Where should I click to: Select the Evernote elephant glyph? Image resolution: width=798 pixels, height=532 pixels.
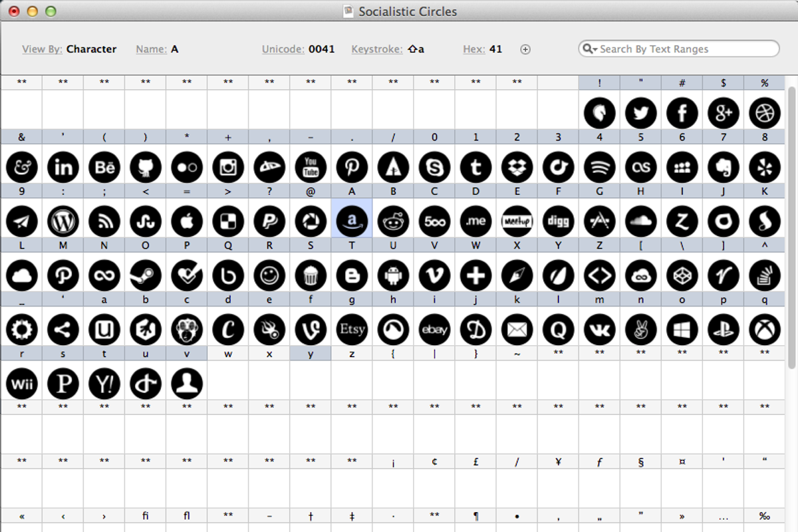click(723, 168)
